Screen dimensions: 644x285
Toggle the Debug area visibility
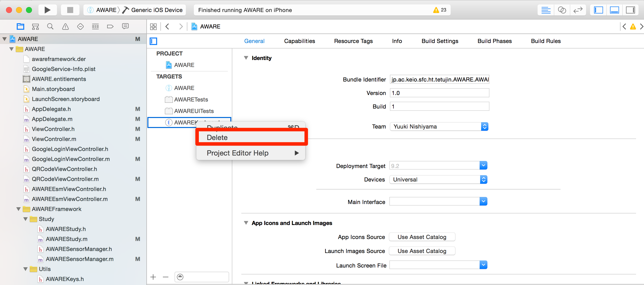tap(614, 10)
